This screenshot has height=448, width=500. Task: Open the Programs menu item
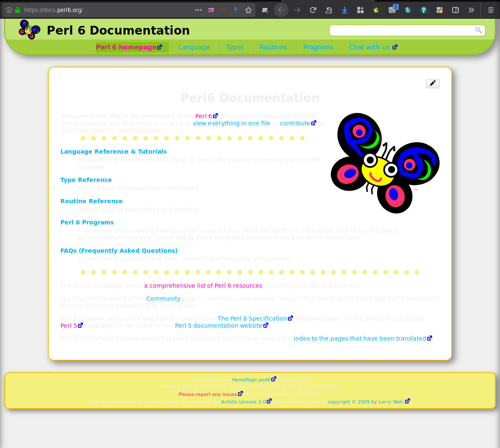coord(318,47)
